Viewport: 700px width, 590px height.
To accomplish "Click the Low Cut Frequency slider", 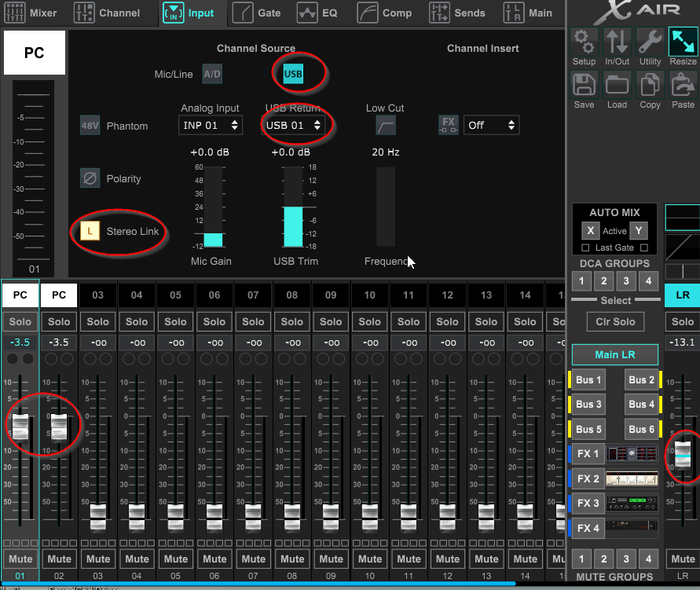I will 386,207.
